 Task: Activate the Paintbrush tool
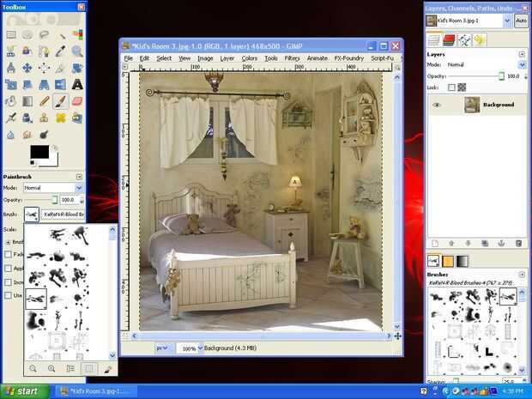(x=61, y=101)
